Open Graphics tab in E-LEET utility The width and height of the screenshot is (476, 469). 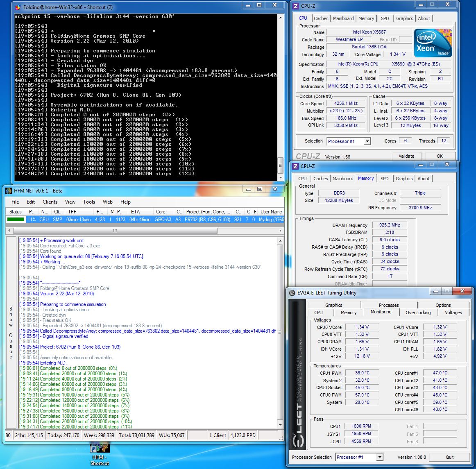point(334,305)
